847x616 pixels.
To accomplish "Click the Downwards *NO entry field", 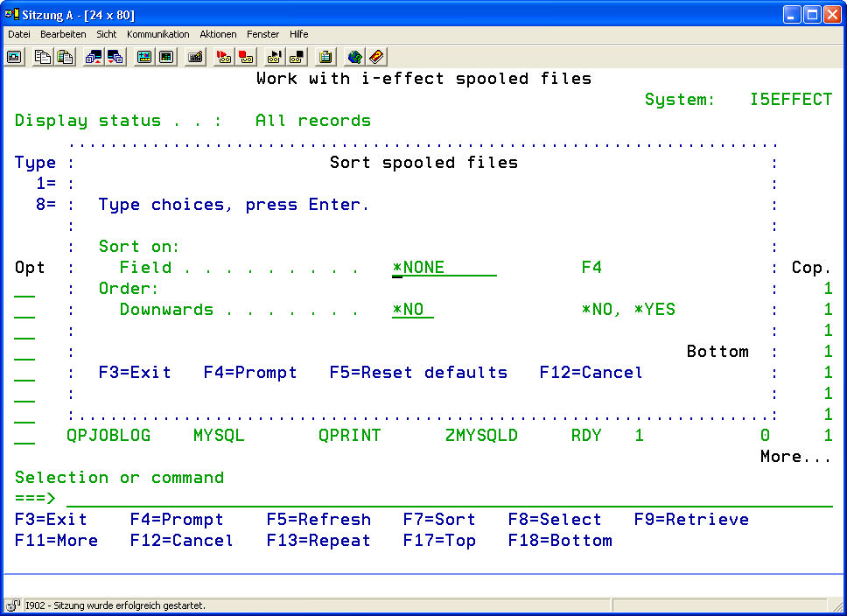I will 413,310.
